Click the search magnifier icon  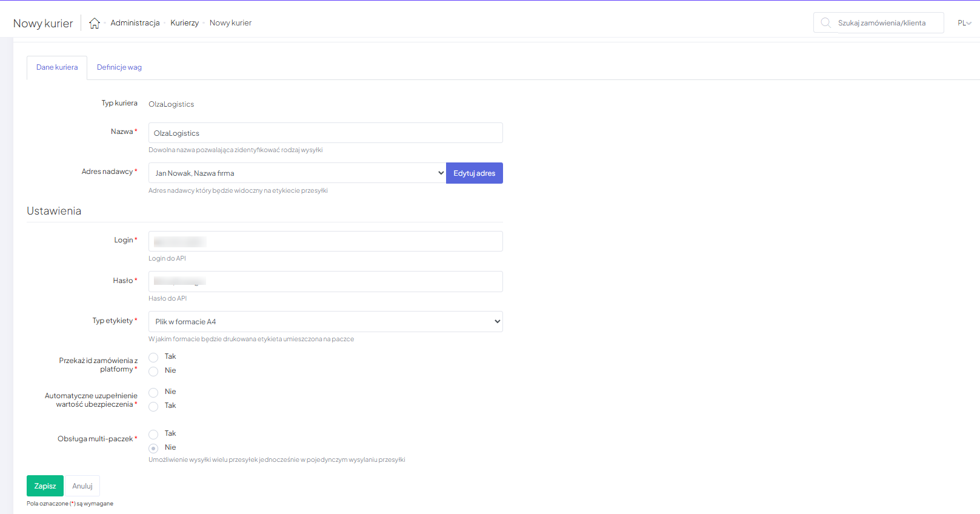(x=825, y=23)
